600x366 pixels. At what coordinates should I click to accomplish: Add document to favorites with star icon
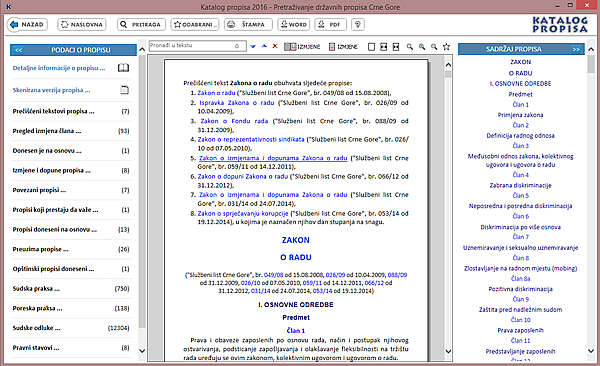pyautogui.click(x=446, y=47)
